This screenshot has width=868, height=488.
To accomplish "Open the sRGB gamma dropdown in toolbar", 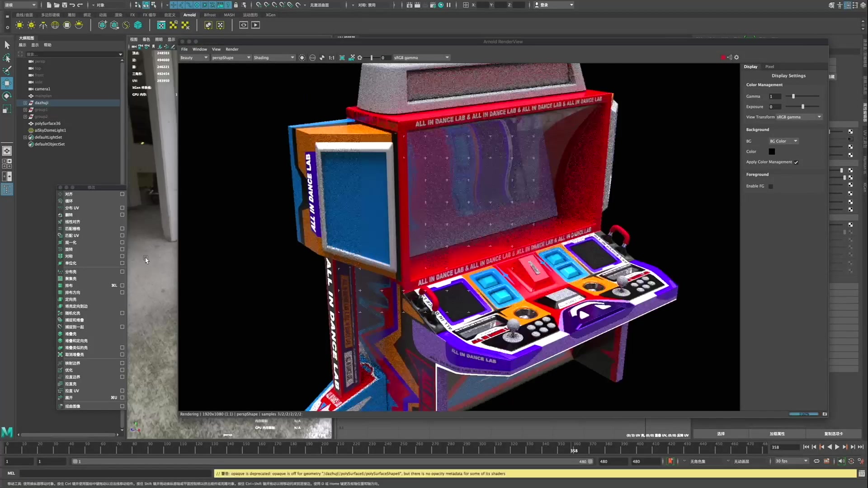I will pyautogui.click(x=421, y=58).
